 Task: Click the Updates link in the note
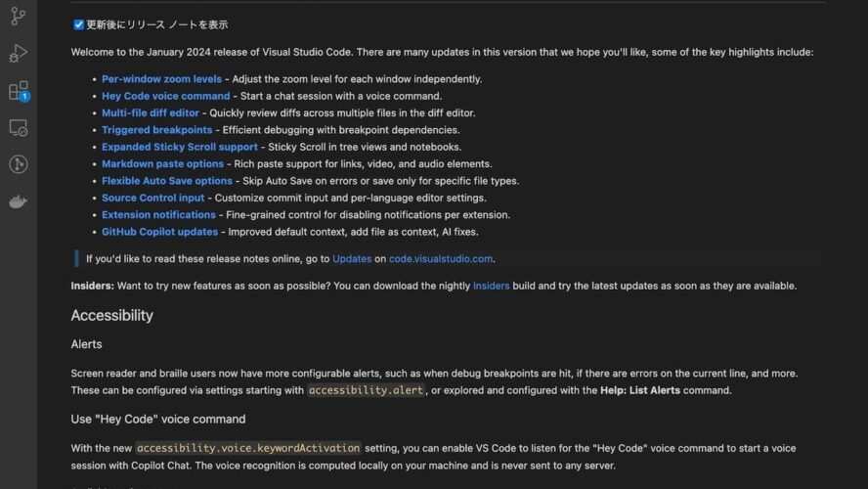pyautogui.click(x=352, y=259)
